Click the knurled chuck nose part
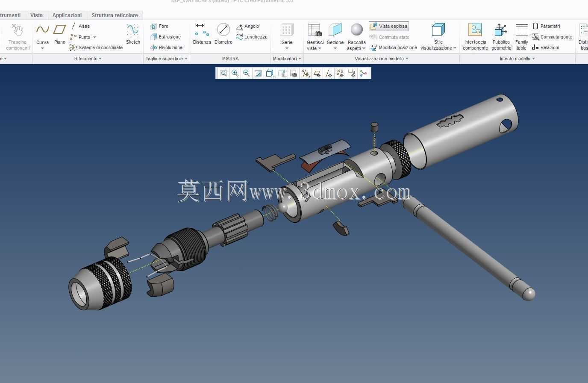The image size is (588, 383). (x=100, y=284)
